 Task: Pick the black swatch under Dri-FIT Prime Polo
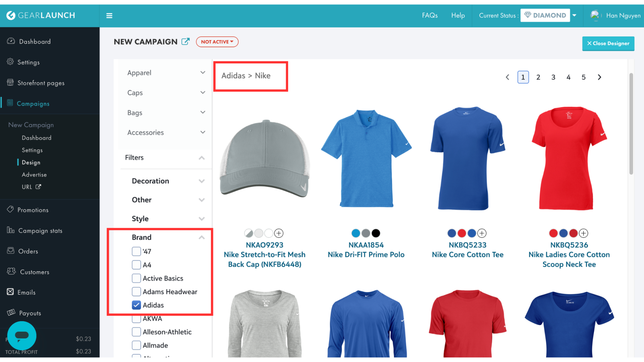coord(376,233)
